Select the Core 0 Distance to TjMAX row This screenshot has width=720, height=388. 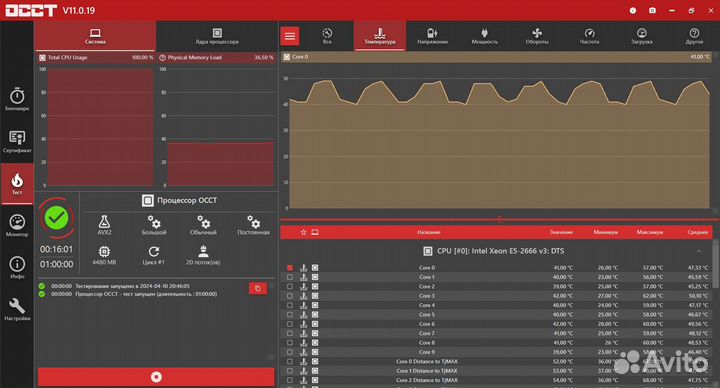click(497, 361)
